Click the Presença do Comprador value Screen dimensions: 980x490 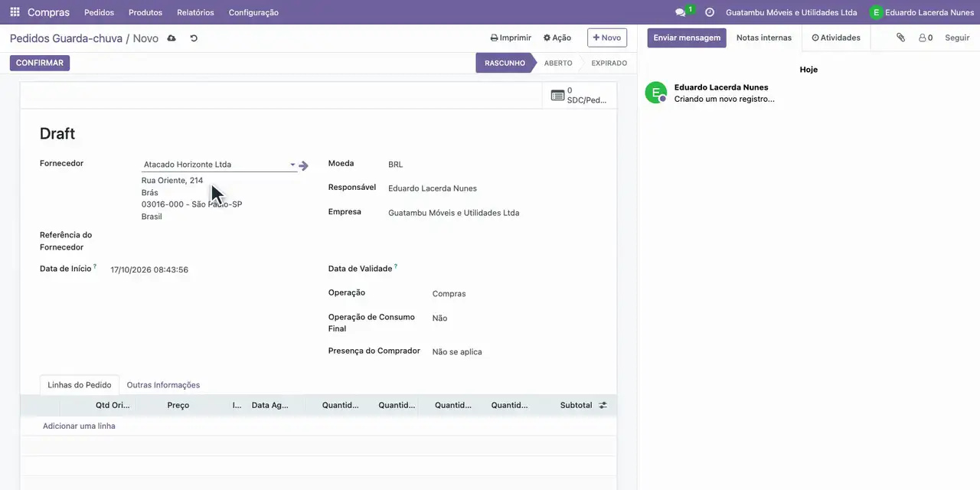click(x=457, y=352)
